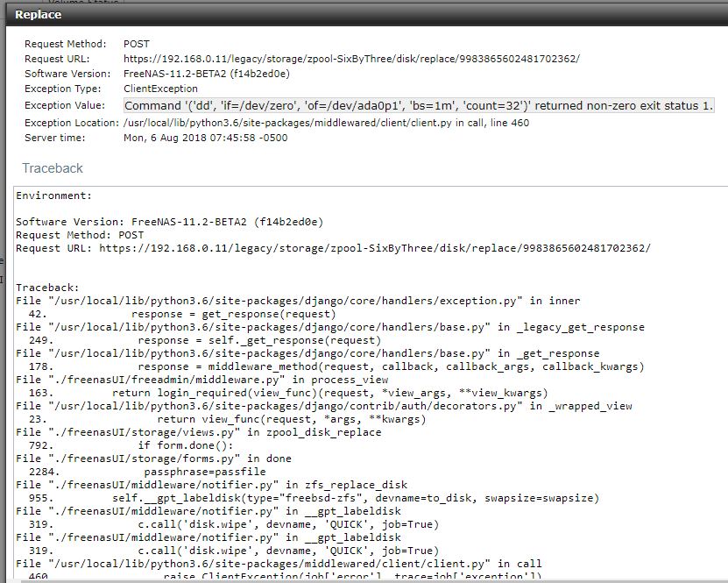
Task: Click the FreeNAS-11.2-BETA2 value in the summary table
Action: click(x=207, y=74)
